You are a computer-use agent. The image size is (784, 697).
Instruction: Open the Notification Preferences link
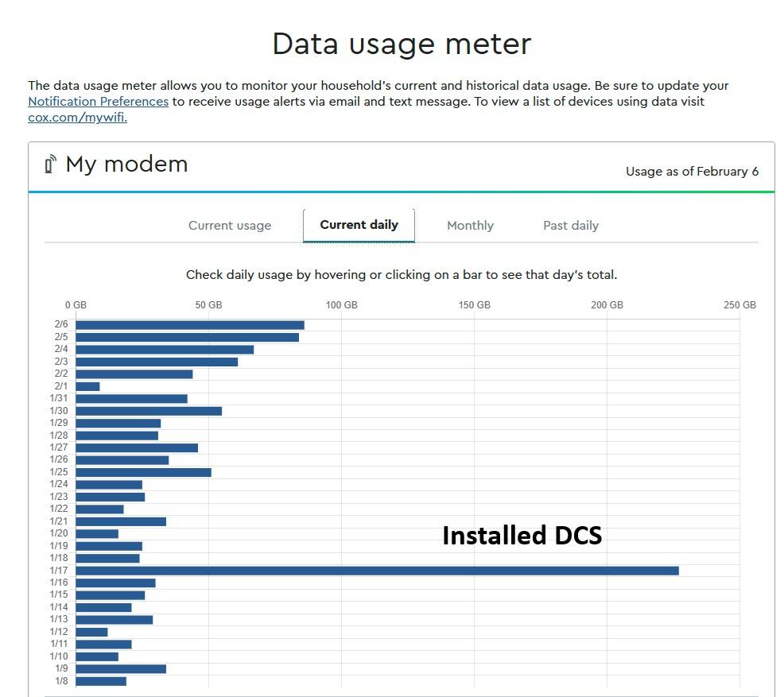click(x=98, y=102)
